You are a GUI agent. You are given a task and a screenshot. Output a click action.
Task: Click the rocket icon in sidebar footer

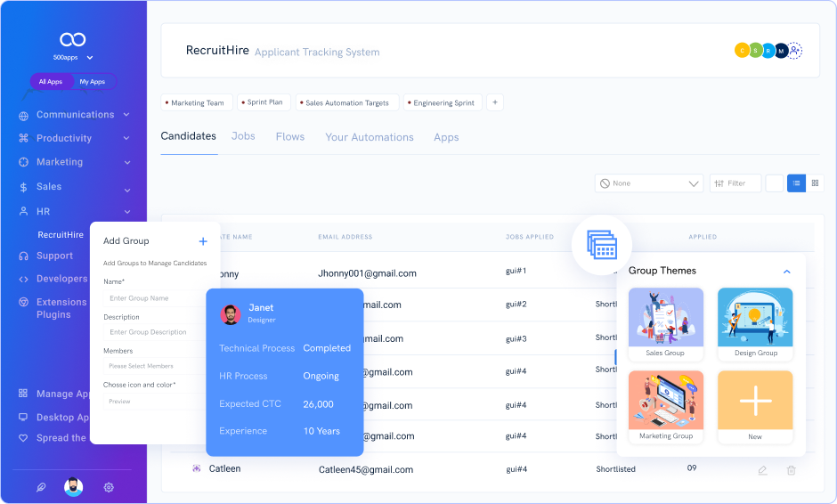pyautogui.click(x=40, y=487)
